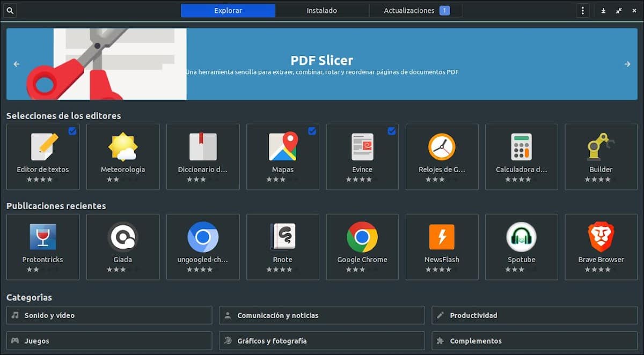This screenshot has height=355, width=644.
Task: Click the Publicaciones recientes heading
Action: pos(56,206)
